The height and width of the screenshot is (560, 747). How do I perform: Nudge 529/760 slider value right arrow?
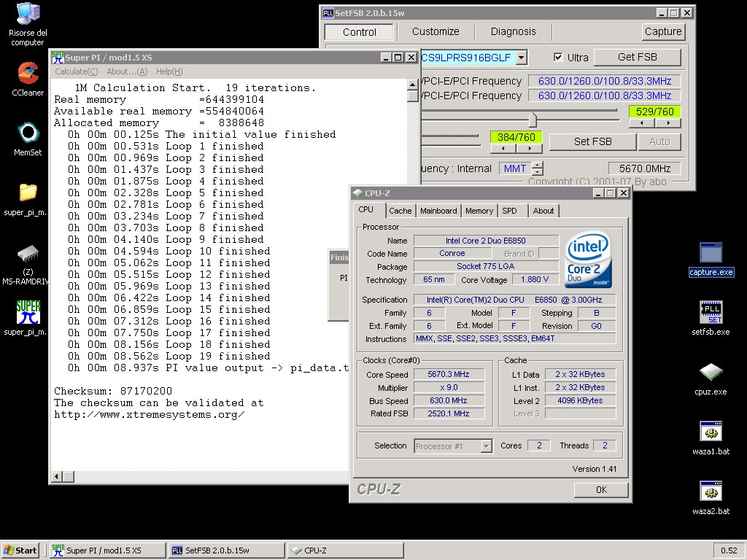[x=668, y=122]
